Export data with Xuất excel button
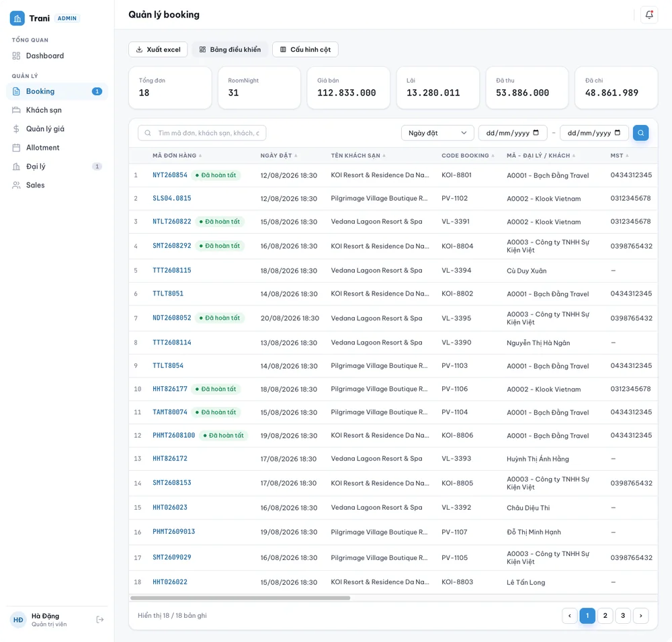Image resolution: width=672 pixels, height=642 pixels. (x=158, y=49)
